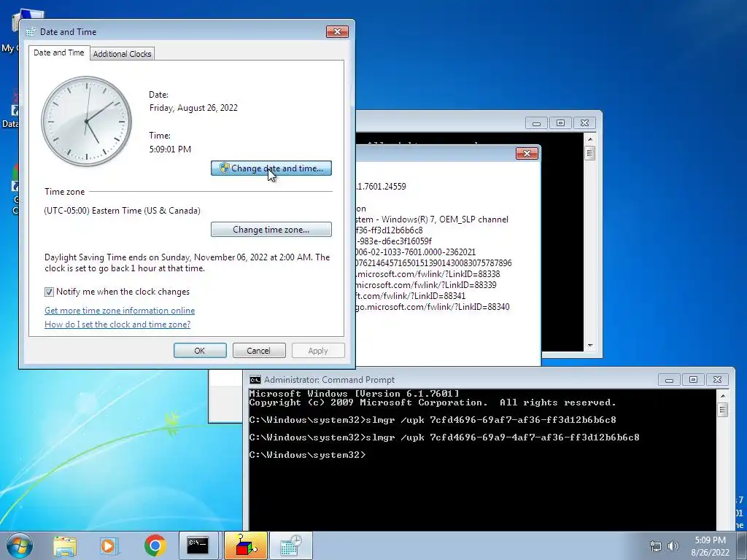Click the Eastern Time (US & Canada) text
This screenshot has width=747, height=560.
pyautogui.click(x=122, y=211)
